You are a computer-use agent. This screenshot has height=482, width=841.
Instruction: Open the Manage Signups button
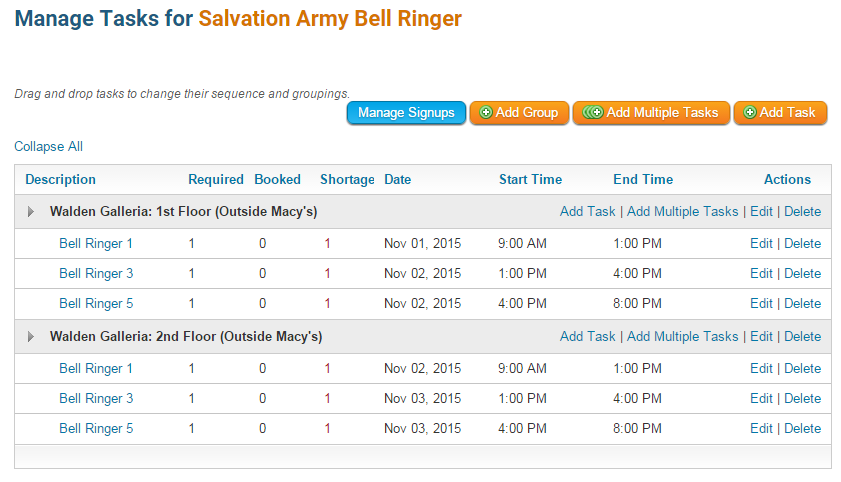tap(406, 113)
